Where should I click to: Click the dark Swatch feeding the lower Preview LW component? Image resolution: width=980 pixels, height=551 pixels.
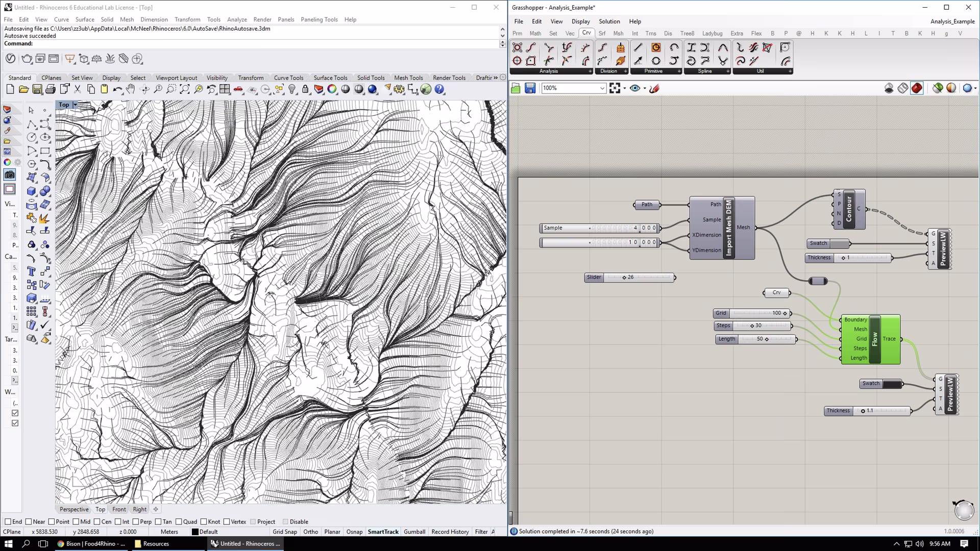coord(881,384)
